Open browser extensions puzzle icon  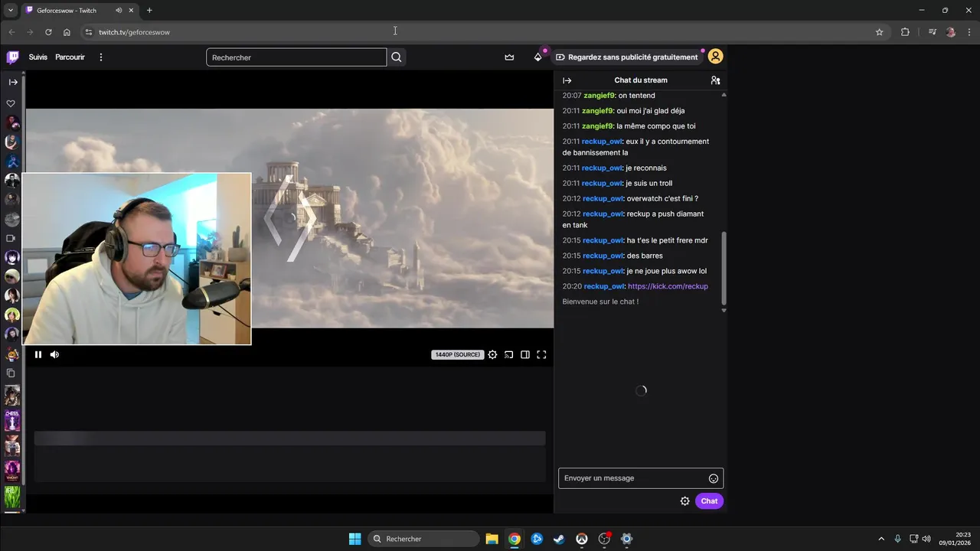[905, 32]
